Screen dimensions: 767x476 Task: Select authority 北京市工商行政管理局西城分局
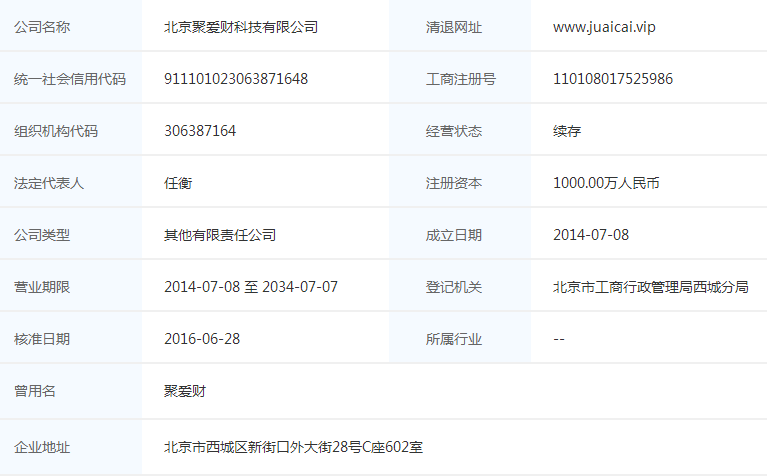(x=651, y=287)
